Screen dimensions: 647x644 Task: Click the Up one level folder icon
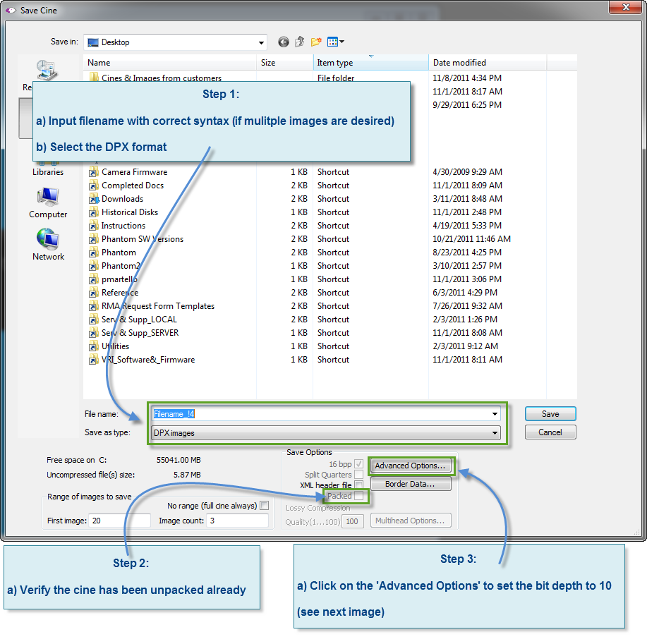(x=299, y=42)
